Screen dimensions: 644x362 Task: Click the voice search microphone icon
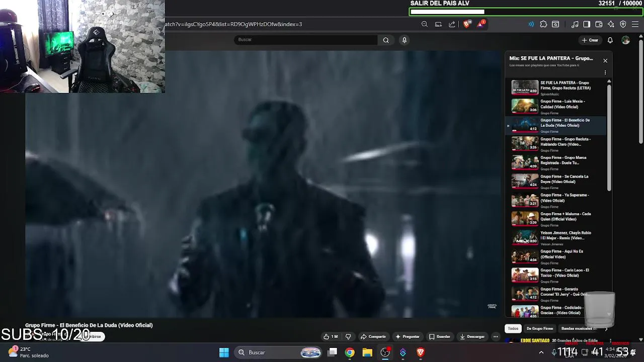click(x=404, y=40)
